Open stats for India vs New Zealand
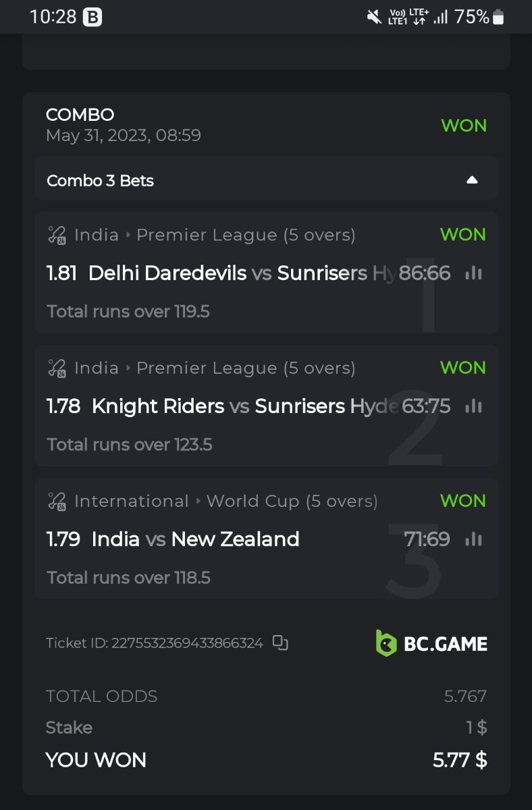Image resolution: width=532 pixels, height=810 pixels. 474,539
